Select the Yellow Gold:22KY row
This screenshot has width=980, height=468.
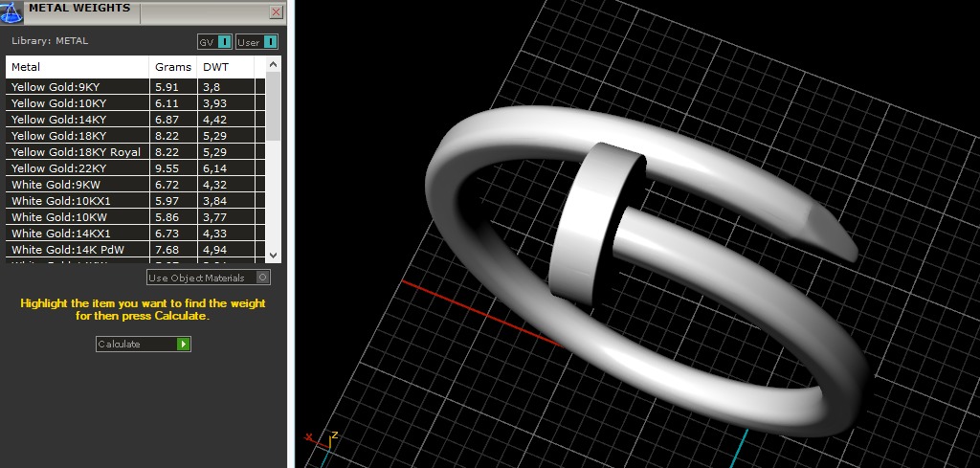click(x=136, y=168)
